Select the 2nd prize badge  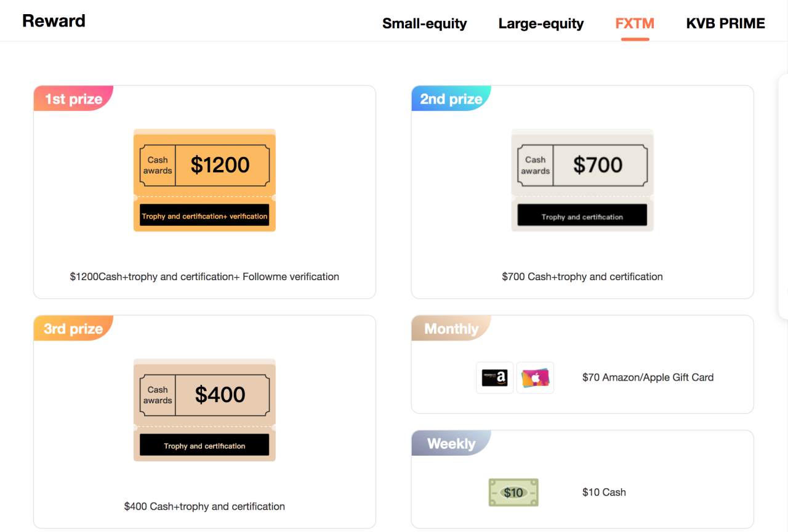coord(451,99)
